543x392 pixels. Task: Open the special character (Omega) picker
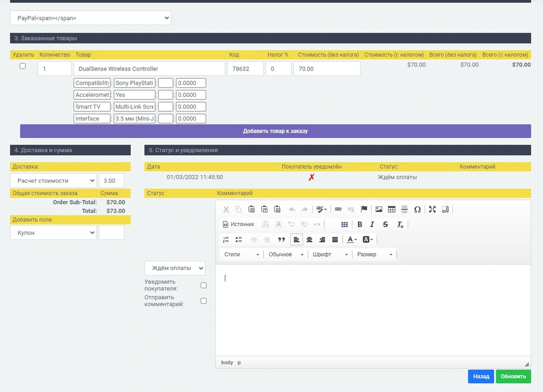tap(417, 209)
